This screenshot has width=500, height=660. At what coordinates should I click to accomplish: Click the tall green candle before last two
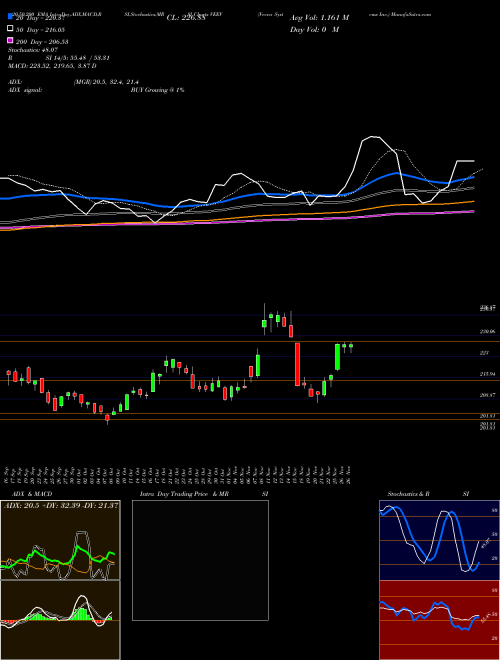click(337, 357)
